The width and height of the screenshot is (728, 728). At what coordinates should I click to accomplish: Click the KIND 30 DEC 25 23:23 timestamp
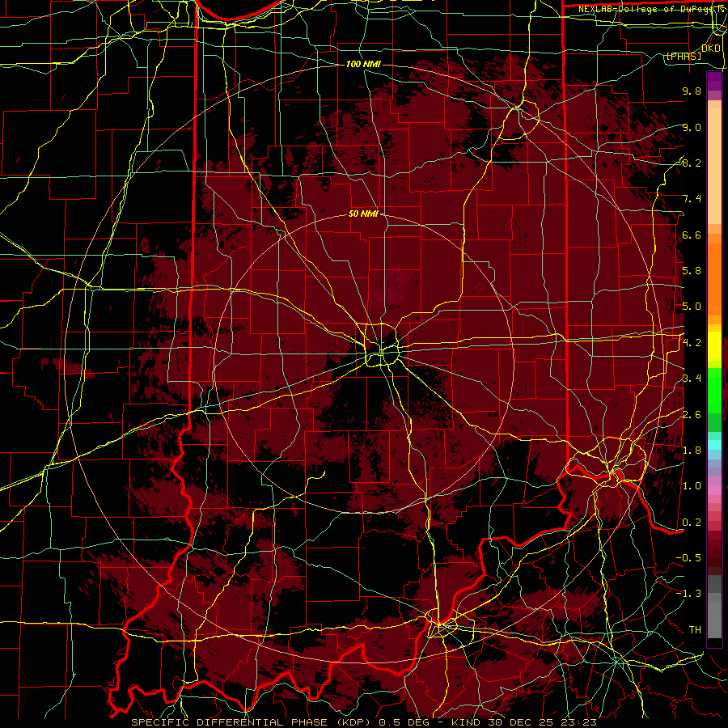pos(523,722)
